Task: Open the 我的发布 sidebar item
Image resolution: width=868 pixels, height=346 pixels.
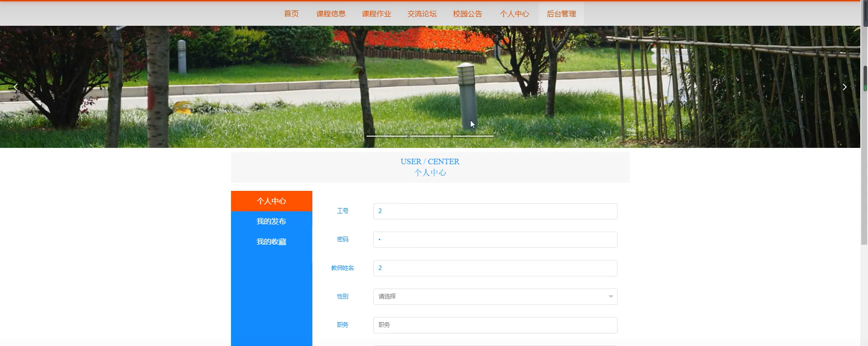Action: pyautogui.click(x=271, y=221)
